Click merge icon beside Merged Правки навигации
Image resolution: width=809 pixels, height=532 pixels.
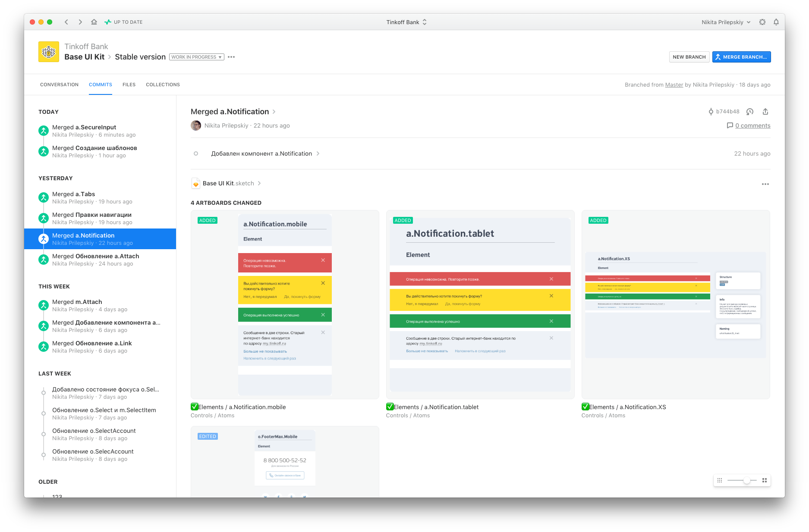click(x=44, y=218)
